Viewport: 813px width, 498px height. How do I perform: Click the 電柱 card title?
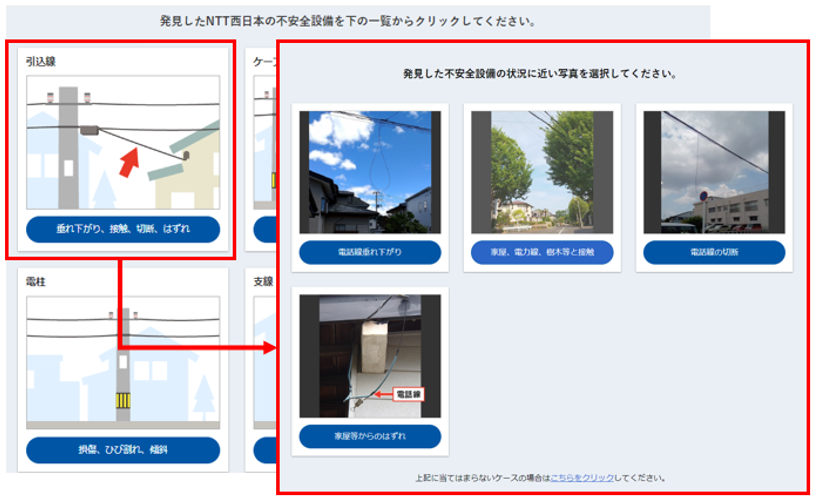37,282
